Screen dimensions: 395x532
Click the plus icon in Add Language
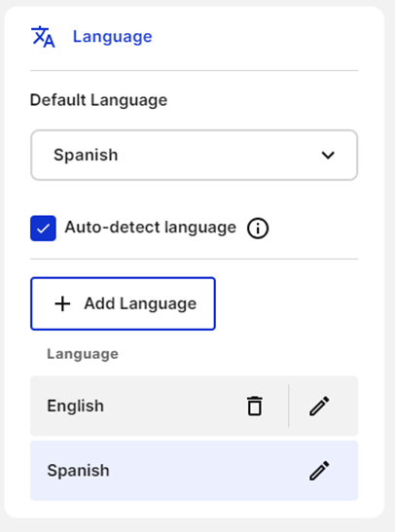(x=62, y=303)
